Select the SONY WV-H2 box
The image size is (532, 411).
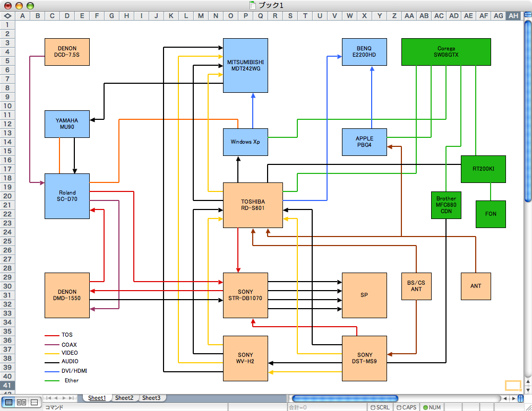pos(245,358)
